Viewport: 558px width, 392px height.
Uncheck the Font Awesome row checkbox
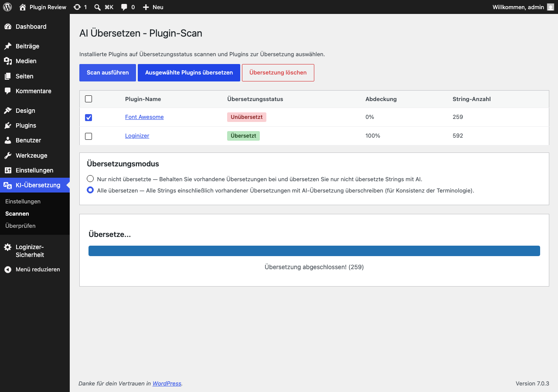coord(88,118)
